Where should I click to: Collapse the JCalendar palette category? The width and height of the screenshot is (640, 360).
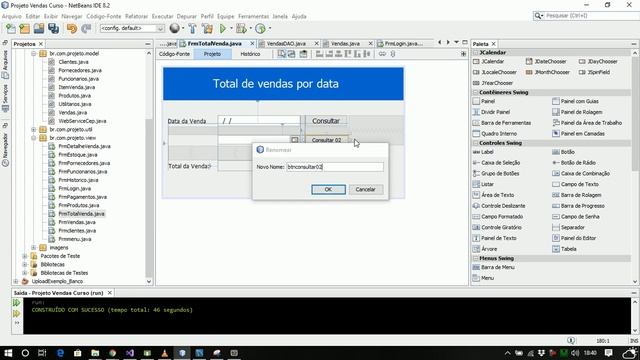[476, 52]
